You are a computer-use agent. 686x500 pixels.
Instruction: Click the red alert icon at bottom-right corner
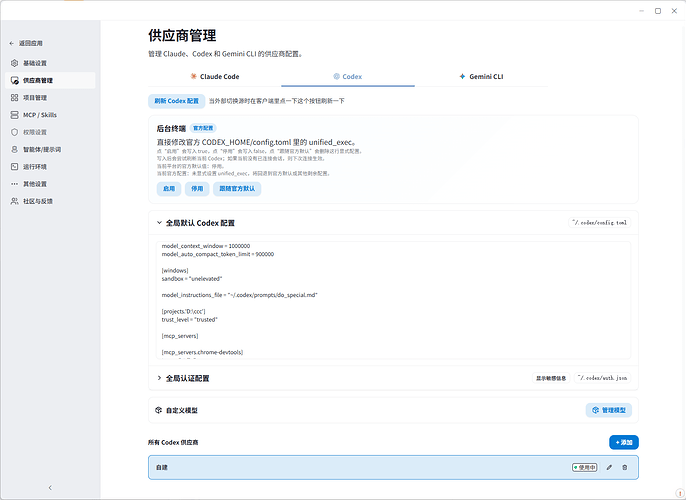pyautogui.click(x=680, y=493)
